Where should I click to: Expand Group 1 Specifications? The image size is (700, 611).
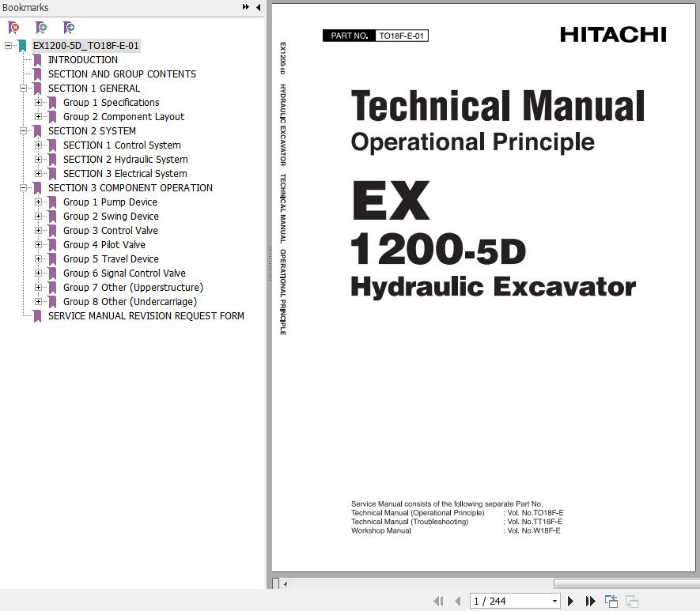(x=39, y=103)
